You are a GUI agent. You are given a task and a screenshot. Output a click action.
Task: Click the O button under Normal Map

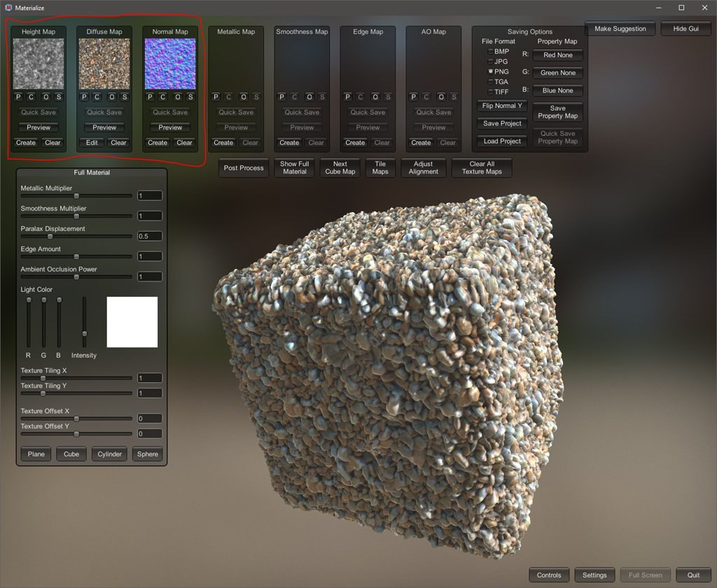tap(177, 97)
